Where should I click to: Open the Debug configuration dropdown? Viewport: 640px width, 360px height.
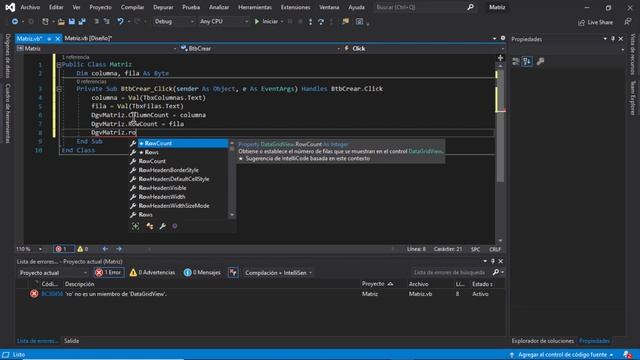(x=174, y=21)
